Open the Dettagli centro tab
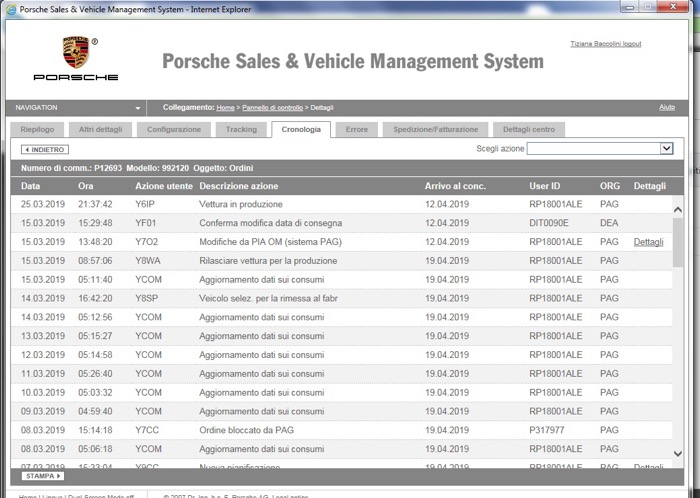Image resolution: width=700 pixels, height=498 pixels. (x=529, y=129)
